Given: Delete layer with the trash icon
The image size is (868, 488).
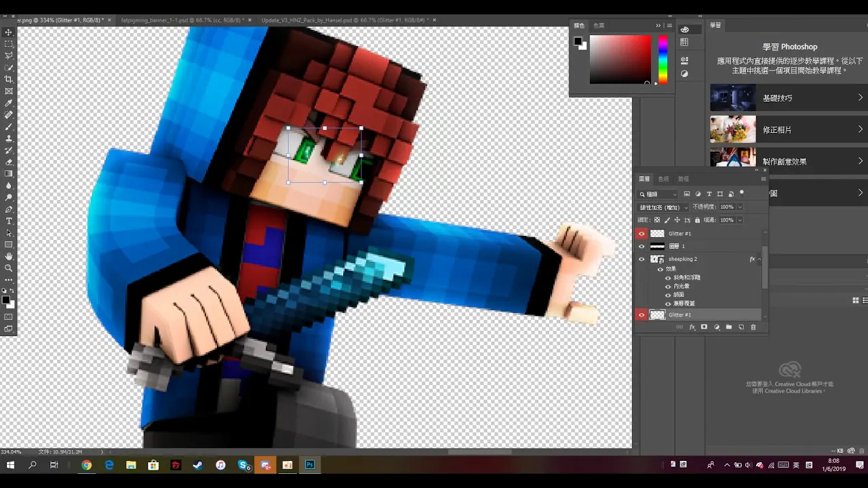Looking at the screenshot, I should [x=753, y=327].
